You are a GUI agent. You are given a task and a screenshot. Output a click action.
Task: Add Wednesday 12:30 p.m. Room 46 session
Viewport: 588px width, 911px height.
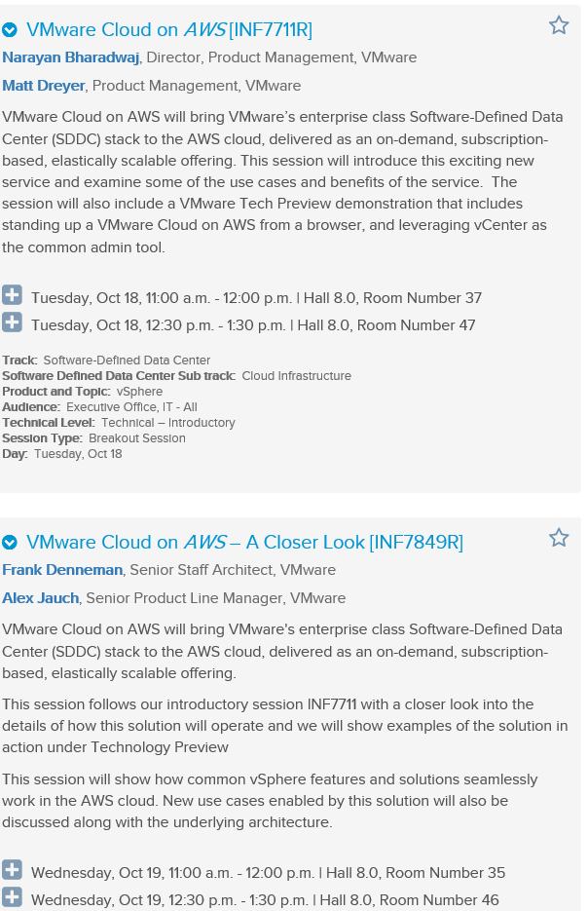click(x=12, y=897)
